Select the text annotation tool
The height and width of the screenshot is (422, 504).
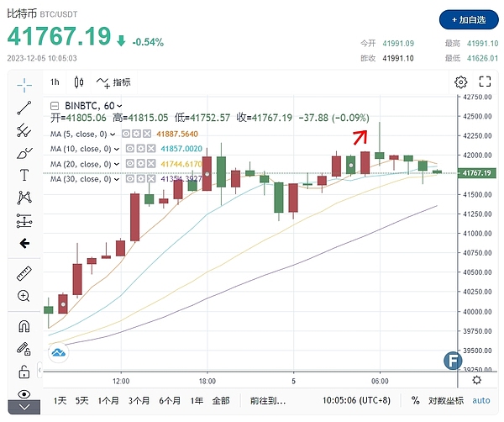(x=24, y=175)
